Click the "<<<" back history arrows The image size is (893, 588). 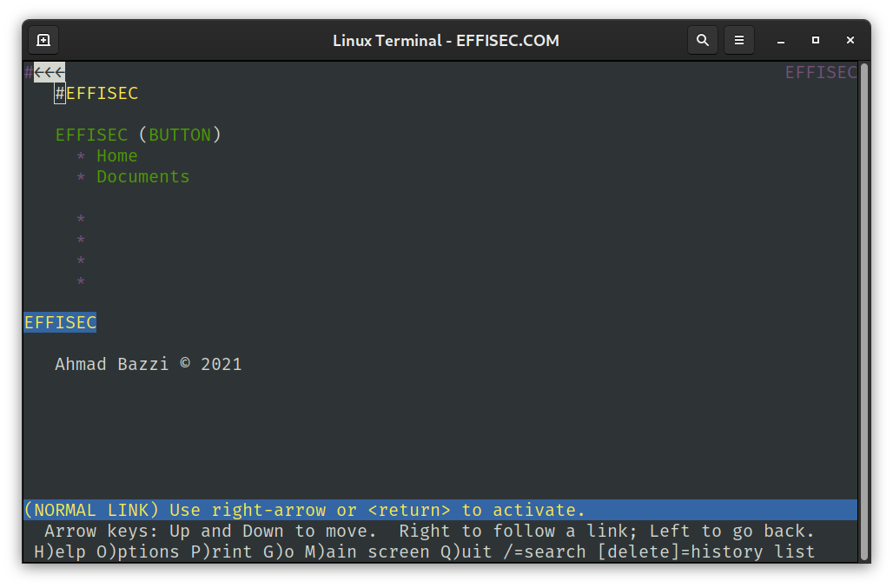tap(50, 72)
